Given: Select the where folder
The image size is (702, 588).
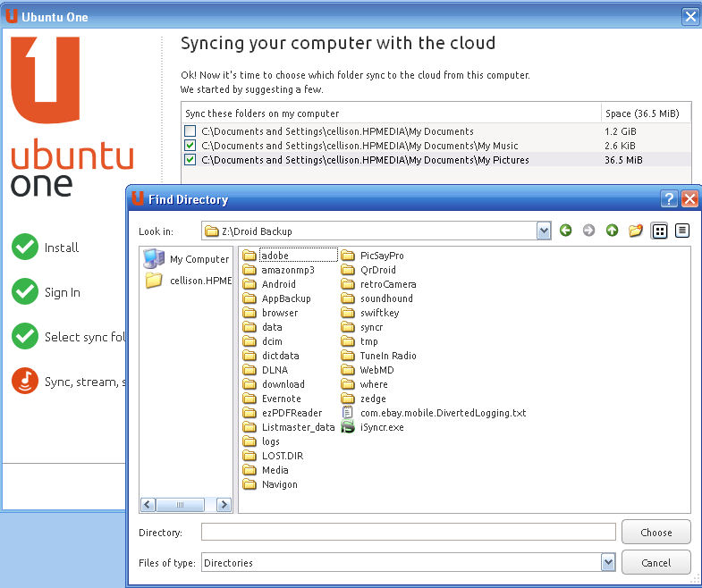Looking at the screenshot, I should 364,384.
